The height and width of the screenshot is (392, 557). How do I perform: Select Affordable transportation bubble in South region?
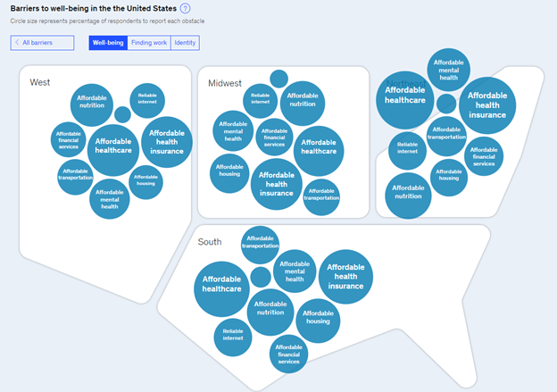point(260,245)
